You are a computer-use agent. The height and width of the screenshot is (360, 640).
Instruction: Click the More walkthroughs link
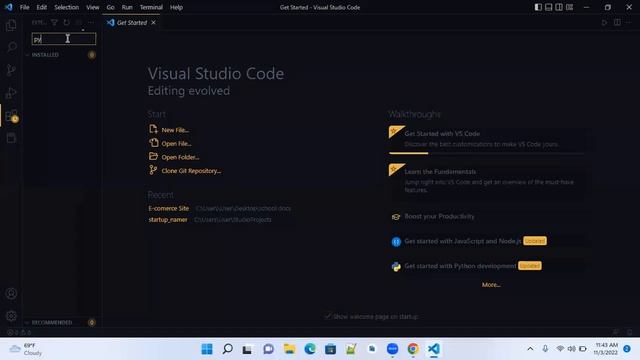click(491, 284)
